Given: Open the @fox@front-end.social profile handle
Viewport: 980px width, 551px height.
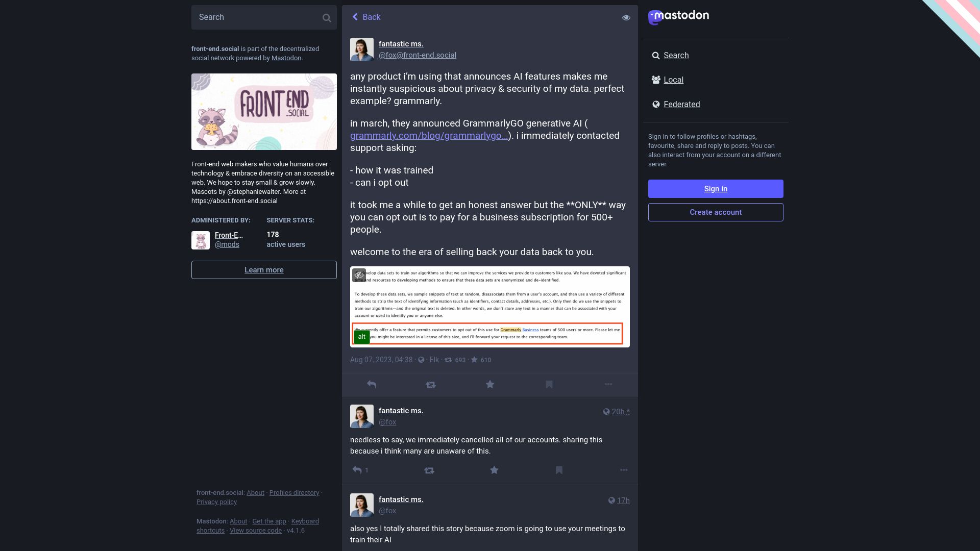Looking at the screenshot, I should coord(418,55).
